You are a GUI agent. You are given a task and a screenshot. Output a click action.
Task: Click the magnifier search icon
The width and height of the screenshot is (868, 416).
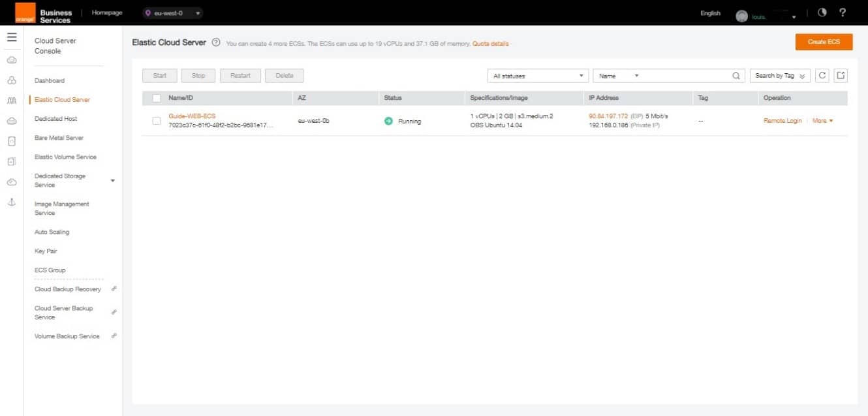pos(736,76)
